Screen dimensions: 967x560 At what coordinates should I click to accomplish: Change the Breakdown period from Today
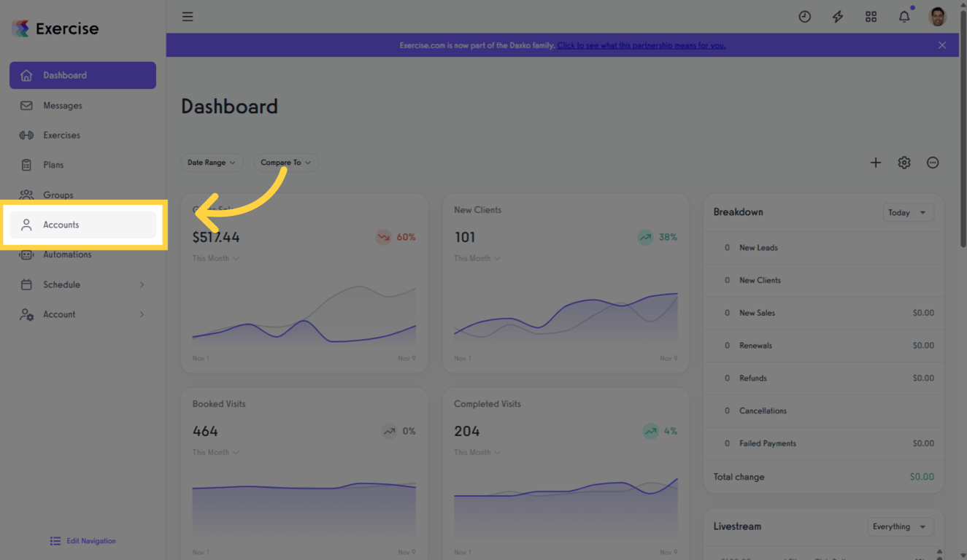[908, 212]
